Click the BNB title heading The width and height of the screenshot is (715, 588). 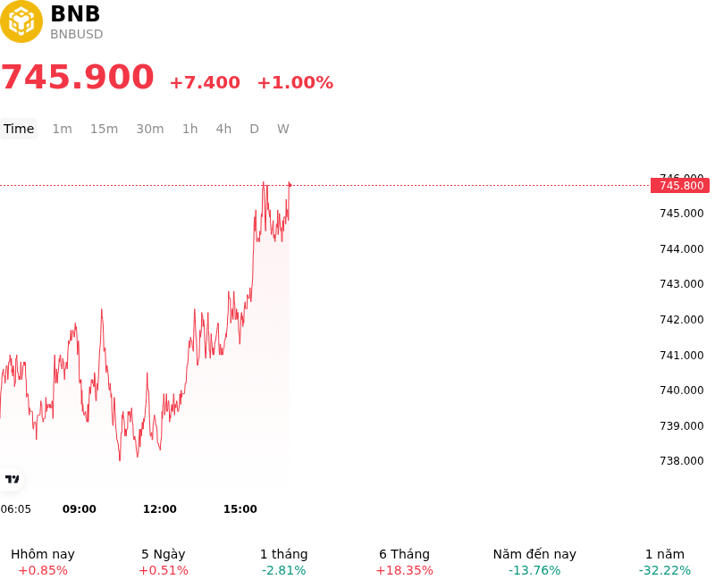tap(75, 13)
